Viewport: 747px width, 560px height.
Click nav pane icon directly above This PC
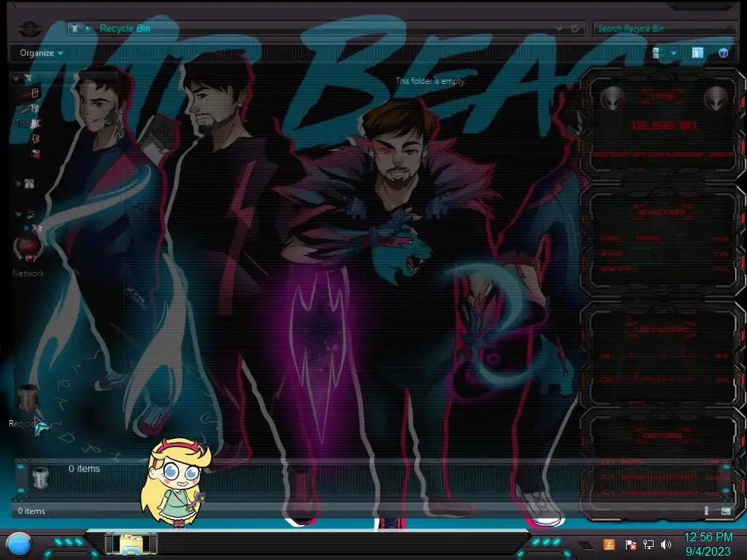[34, 109]
